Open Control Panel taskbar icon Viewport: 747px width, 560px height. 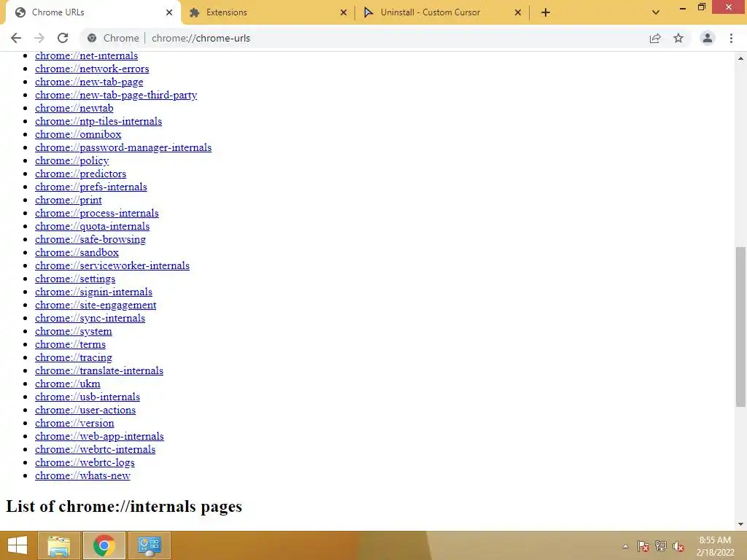point(149,545)
